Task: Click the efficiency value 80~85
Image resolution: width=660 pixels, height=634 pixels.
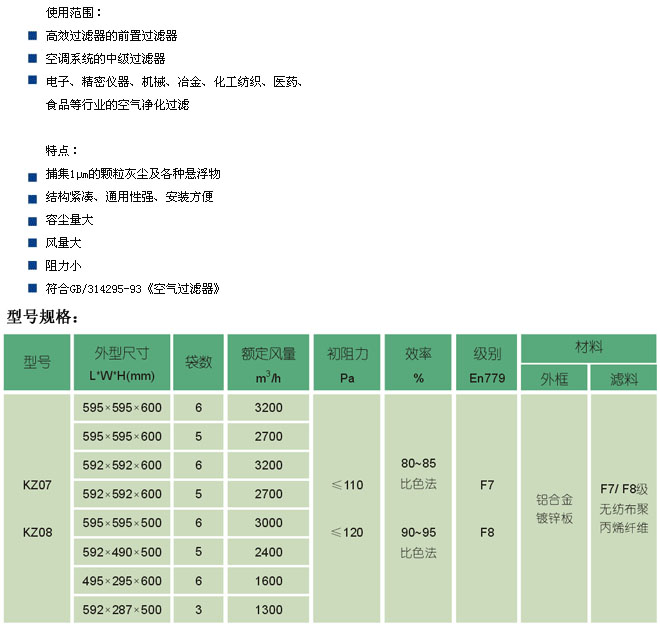Action: (418, 463)
